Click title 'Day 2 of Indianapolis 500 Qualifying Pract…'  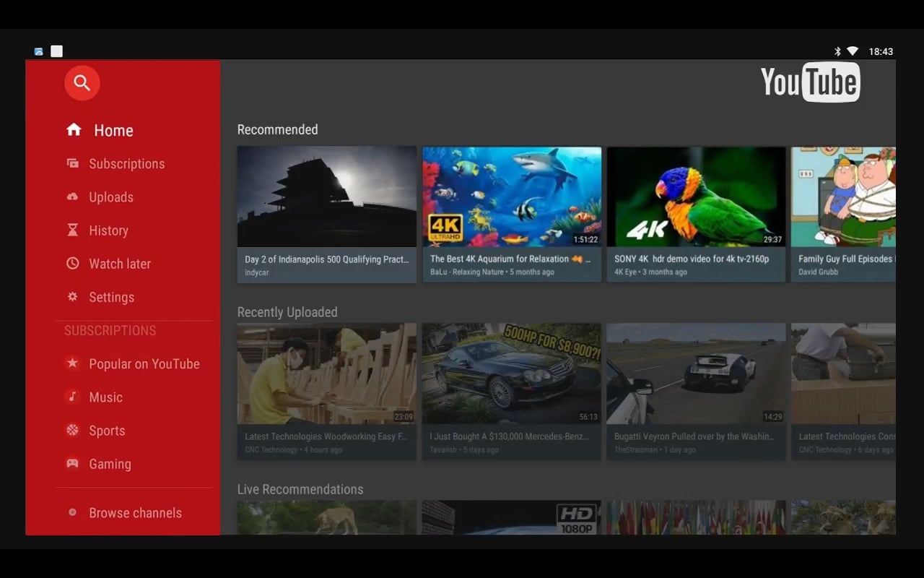[327, 259]
